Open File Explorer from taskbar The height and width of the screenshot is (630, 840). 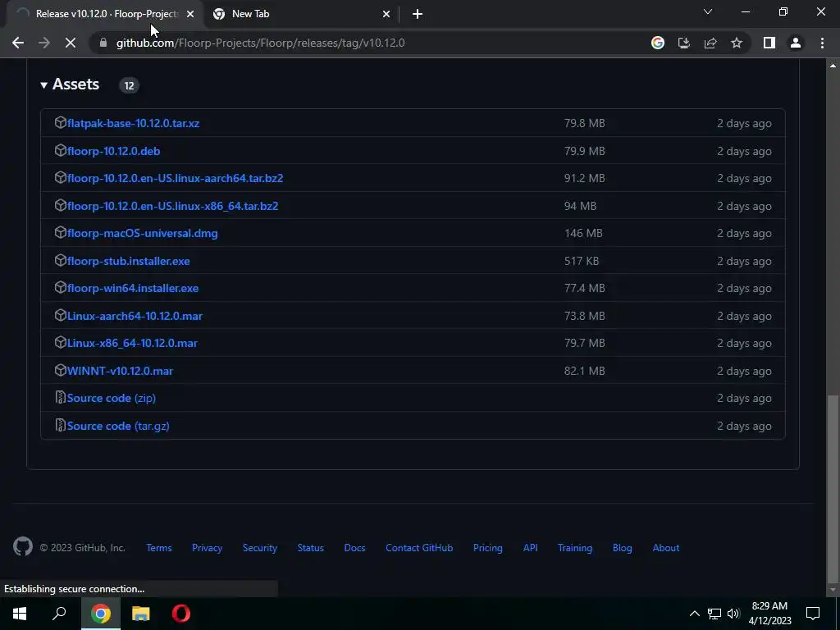click(x=141, y=614)
